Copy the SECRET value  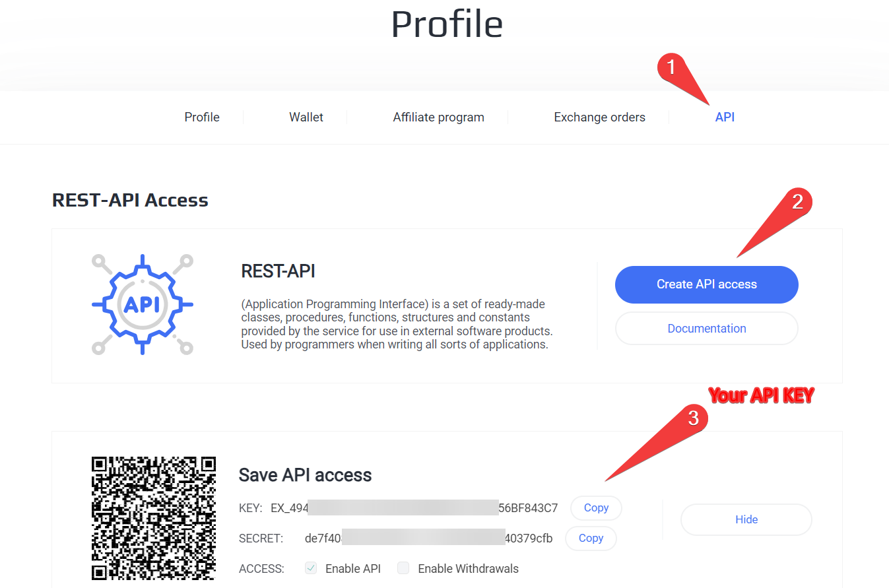[590, 538]
